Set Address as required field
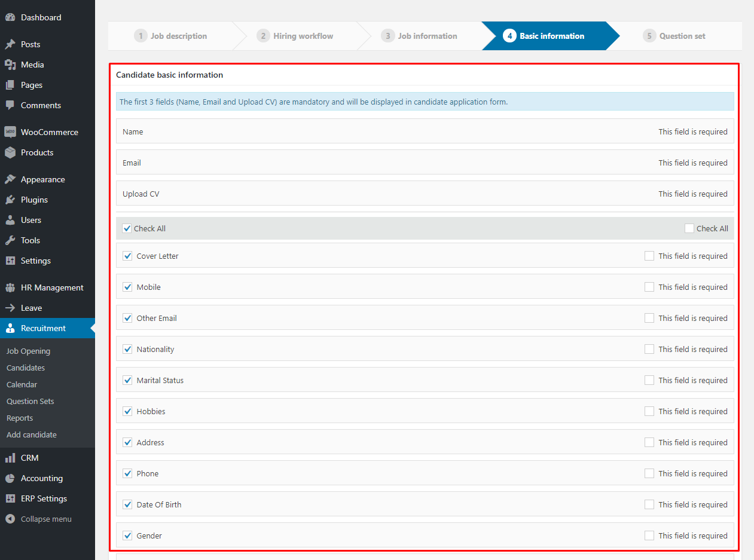754x560 pixels. tap(649, 442)
